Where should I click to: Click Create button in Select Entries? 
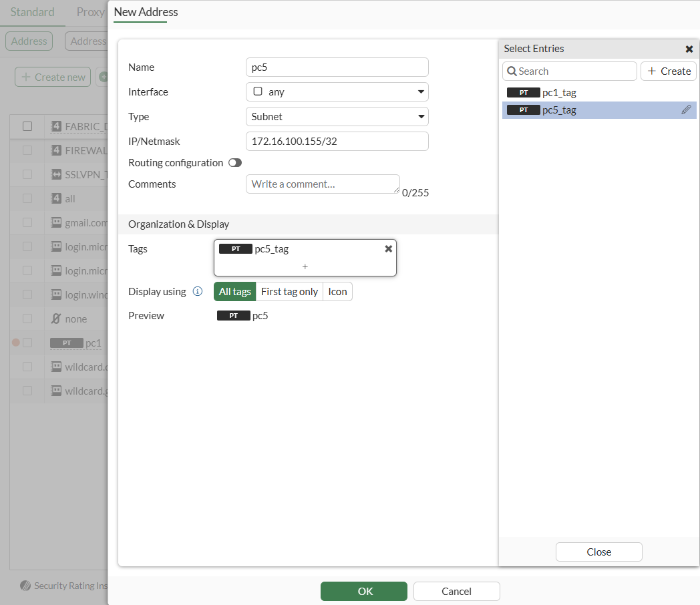pos(669,71)
